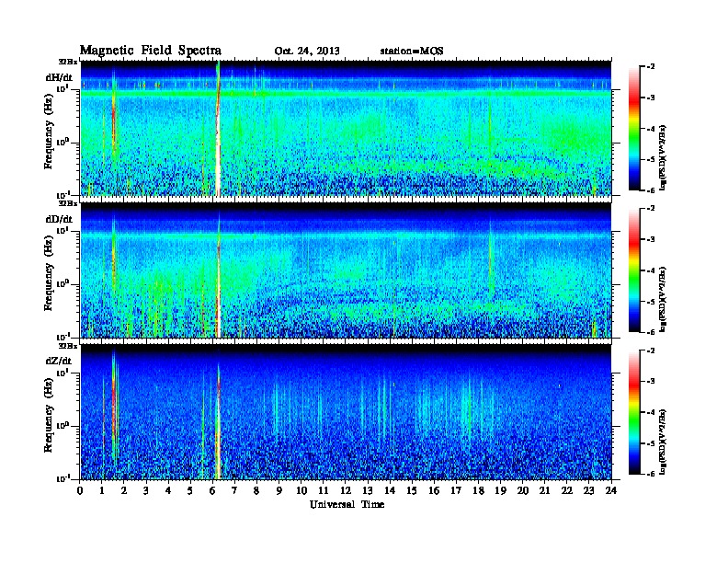Click the hour 21 tick label on the time axis
This screenshot has width=728, height=563.
[545, 491]
